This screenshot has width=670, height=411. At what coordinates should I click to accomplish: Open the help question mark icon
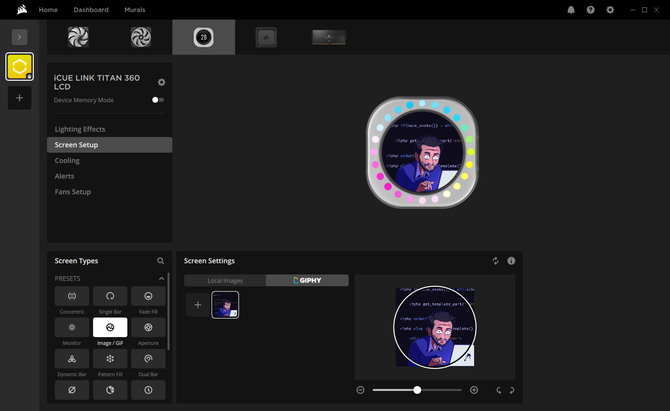591,10
